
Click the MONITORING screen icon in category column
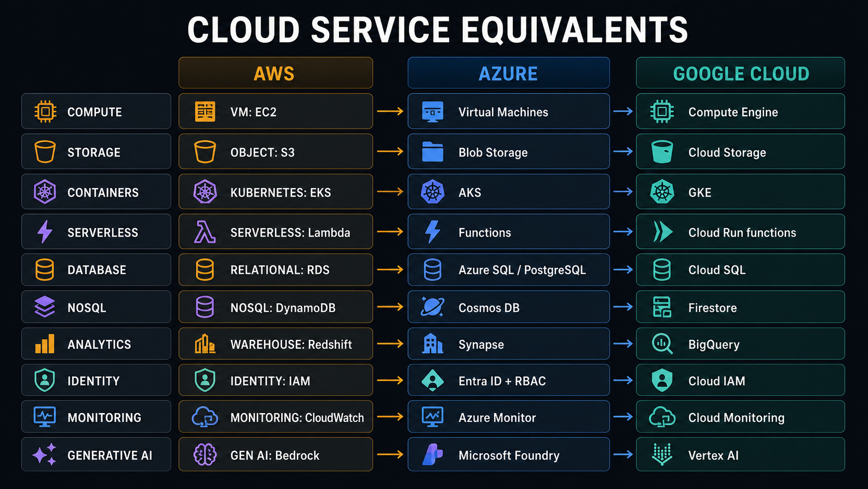(45, 417)
